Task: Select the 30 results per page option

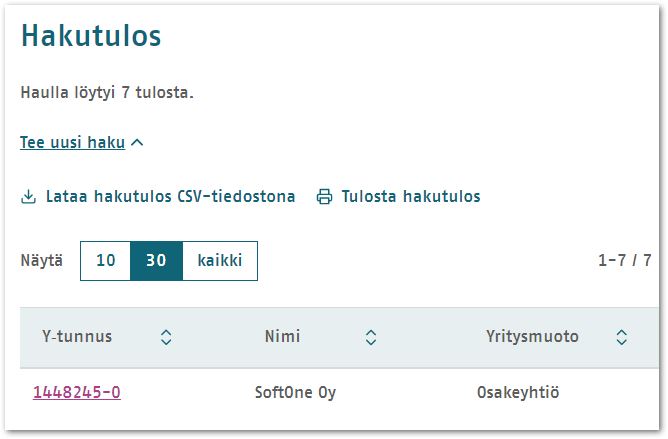Action: pyautogui.click(x=156, y=260)
